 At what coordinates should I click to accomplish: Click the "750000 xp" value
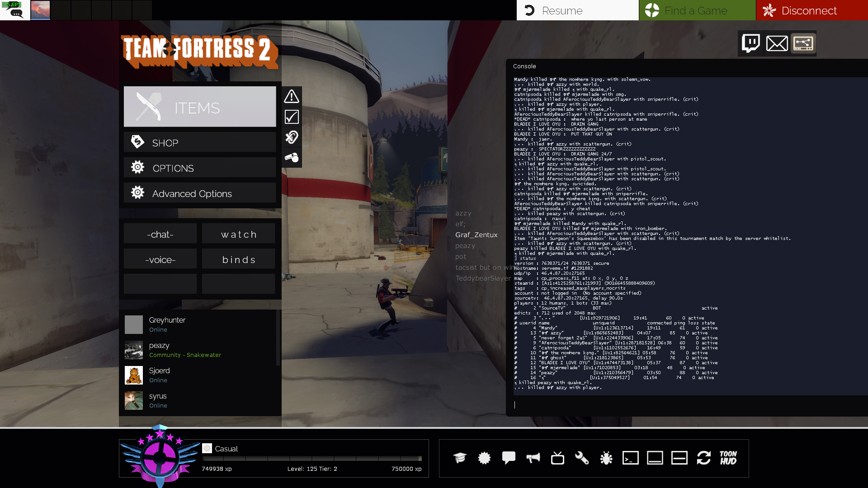pos(406,469)
